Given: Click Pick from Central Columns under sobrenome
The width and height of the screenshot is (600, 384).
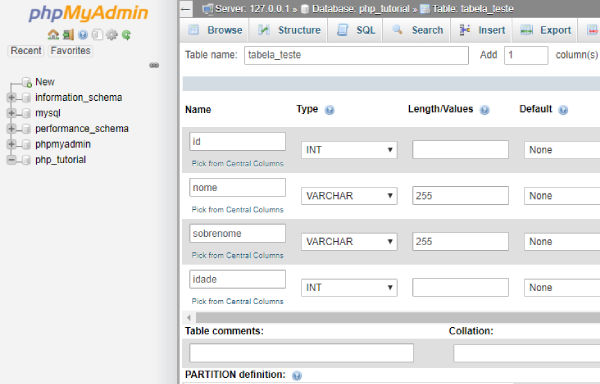Looking at the screenshot, I should 237,255.
